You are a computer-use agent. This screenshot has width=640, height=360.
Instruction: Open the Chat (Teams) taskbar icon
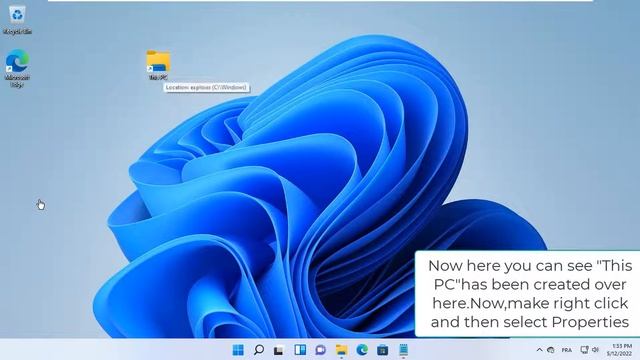coord(320,350)
